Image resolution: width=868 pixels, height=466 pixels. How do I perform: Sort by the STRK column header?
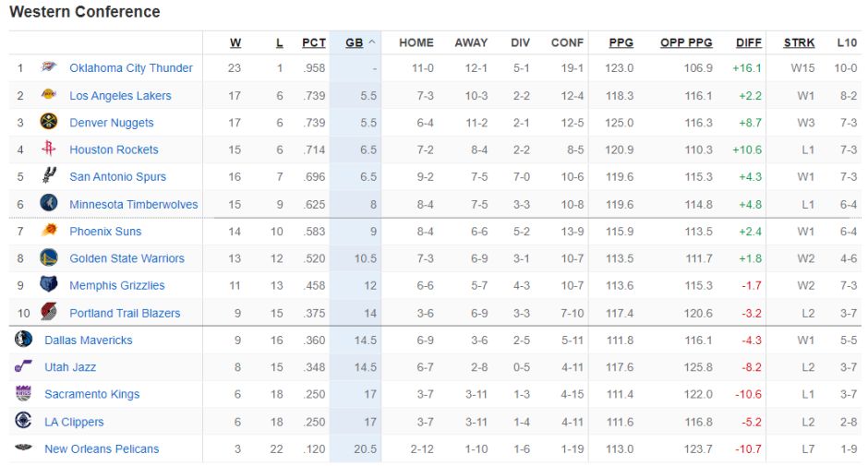point(799,42)
